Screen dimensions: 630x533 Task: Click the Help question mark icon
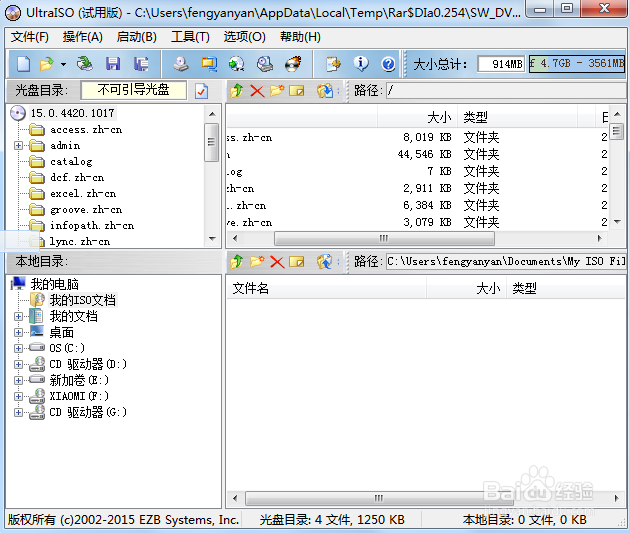388,64
